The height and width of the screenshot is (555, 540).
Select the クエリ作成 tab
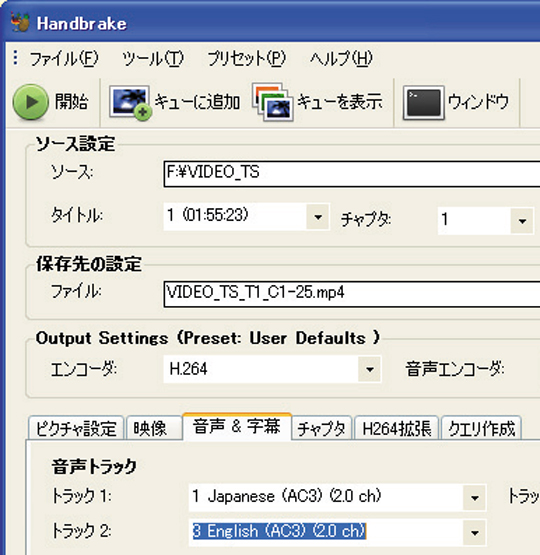(482, 428)
